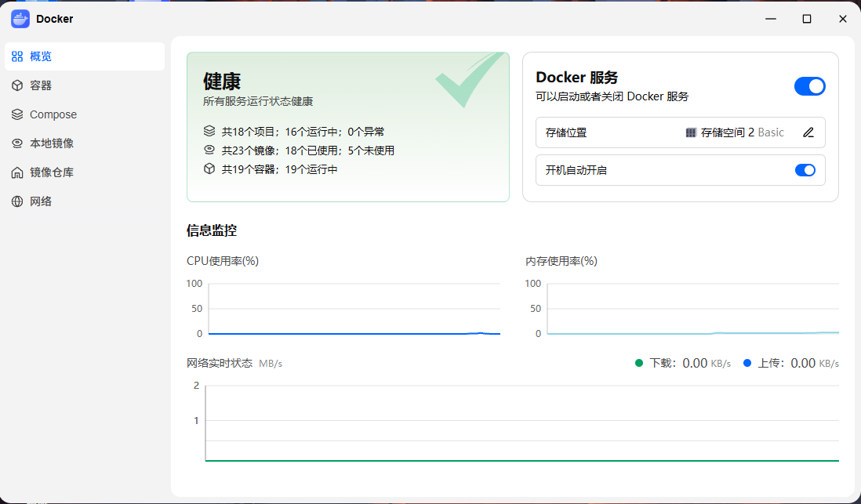The image size is (861, 504).
Task: Click 所有服务运行状态健康 subtitle text
Action: 258,102
